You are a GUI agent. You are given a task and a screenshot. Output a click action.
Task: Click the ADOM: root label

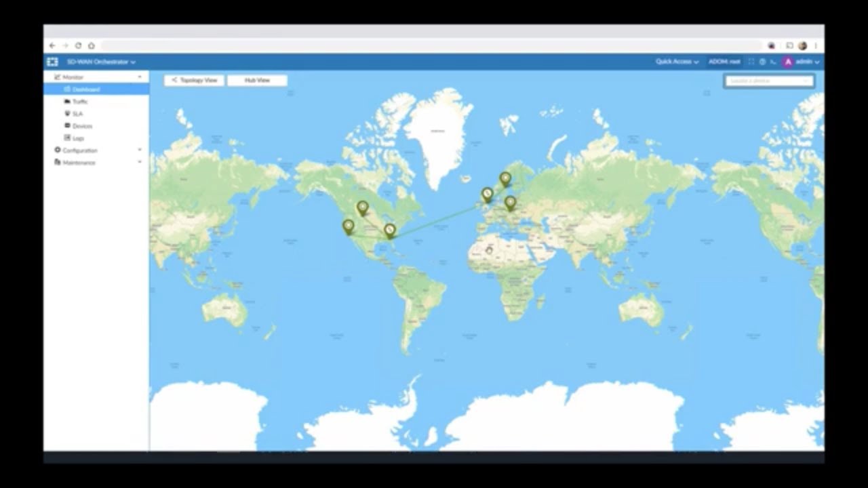pos(724,62)
